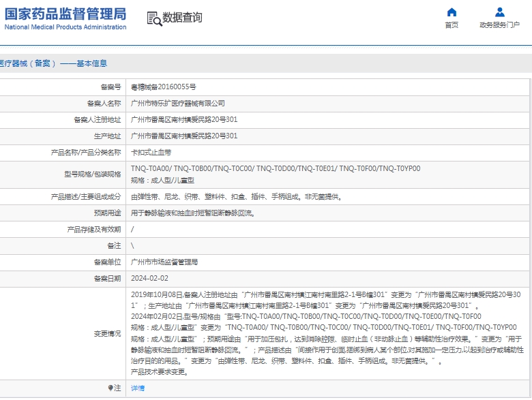Open the 详情 link in the 注 row
The width and height of the screenshot is (532, 400).
pyautogui.click(x=137, y=388)
